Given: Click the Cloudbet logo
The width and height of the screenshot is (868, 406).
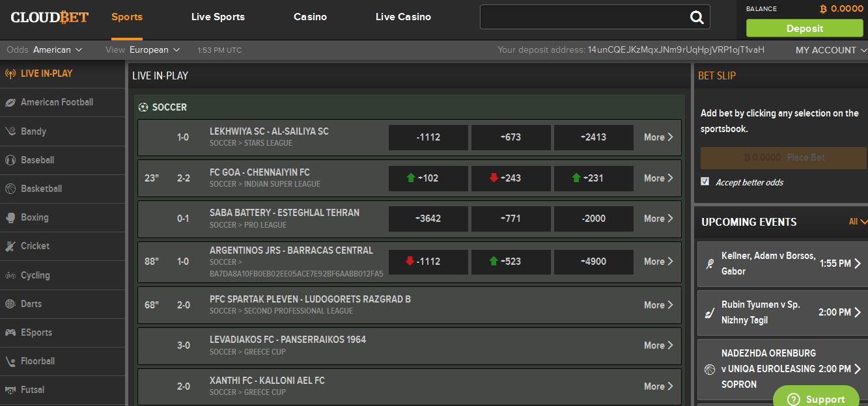Looking at the screenshot, I should [x=49, y=17].
